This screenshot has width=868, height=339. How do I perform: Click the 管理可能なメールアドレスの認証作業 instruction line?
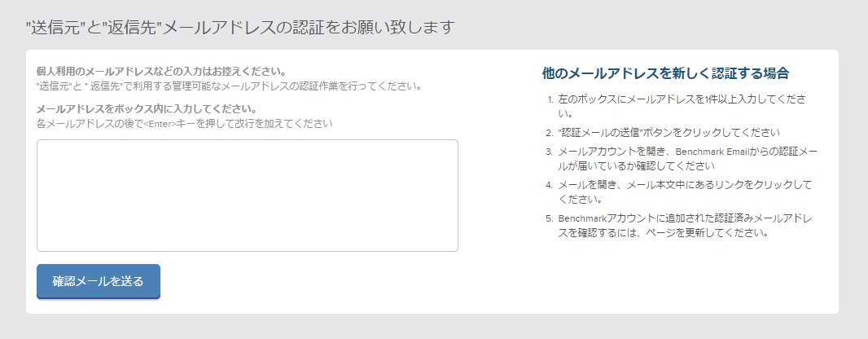click(229, 86)
